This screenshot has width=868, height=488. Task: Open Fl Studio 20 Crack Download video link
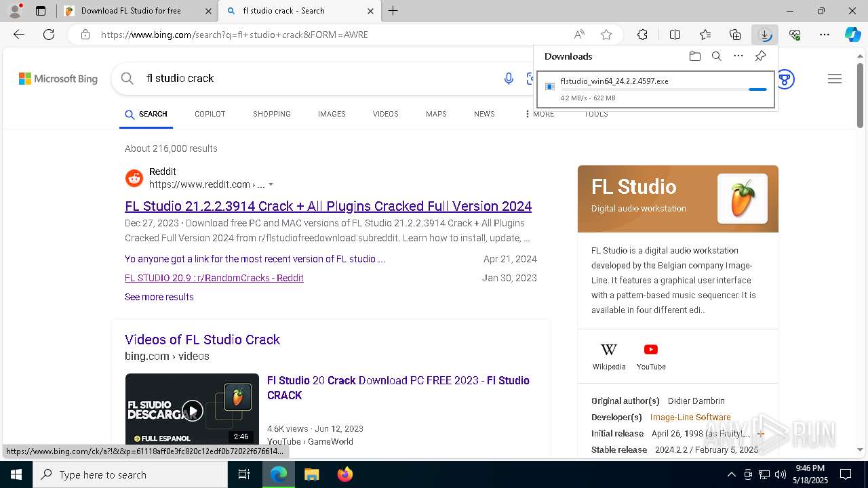[398, 388]
